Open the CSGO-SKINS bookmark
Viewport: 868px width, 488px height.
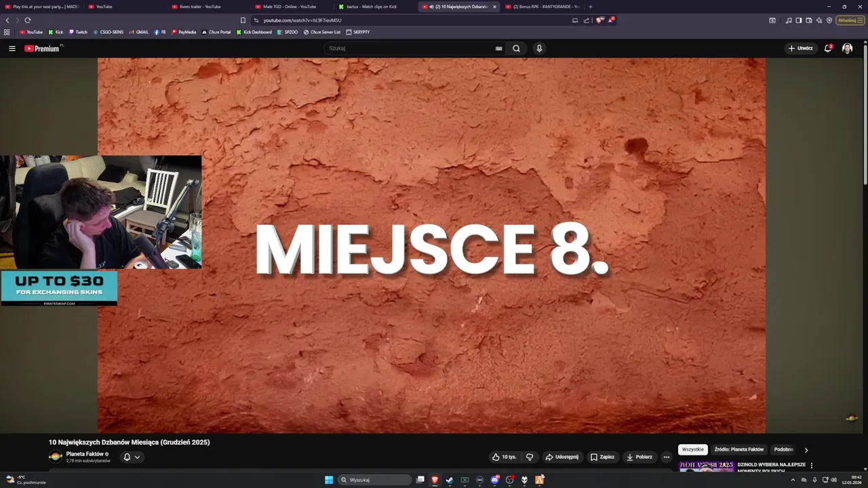(108, 32)
